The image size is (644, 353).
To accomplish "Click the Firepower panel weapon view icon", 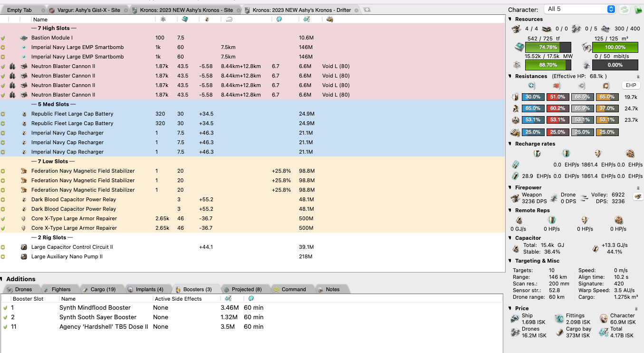I will click(637, 196).
